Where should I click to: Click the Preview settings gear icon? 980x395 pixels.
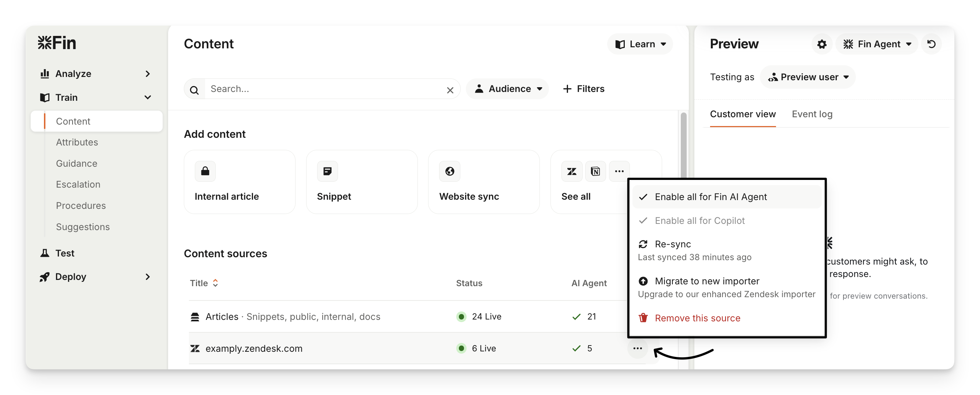822,44
